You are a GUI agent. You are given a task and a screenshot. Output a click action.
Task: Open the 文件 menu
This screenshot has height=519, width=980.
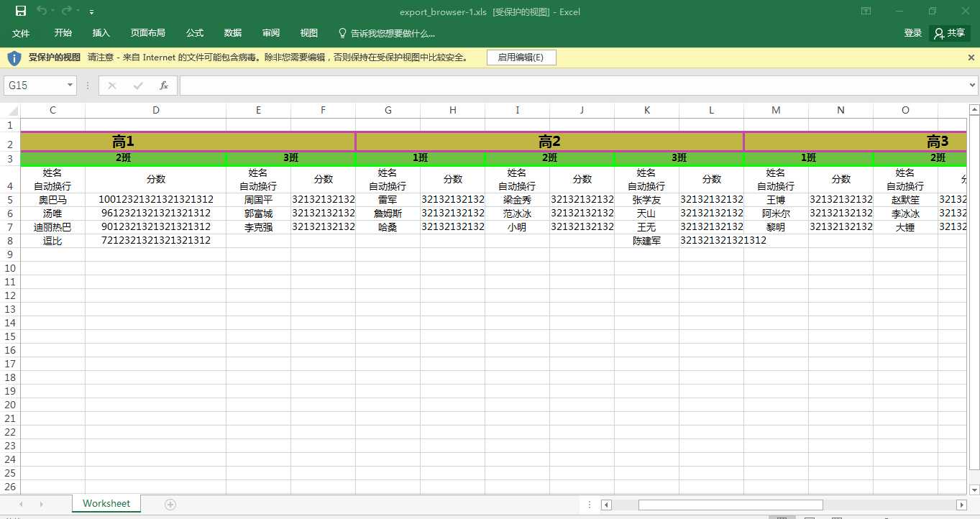coord(21,33)
